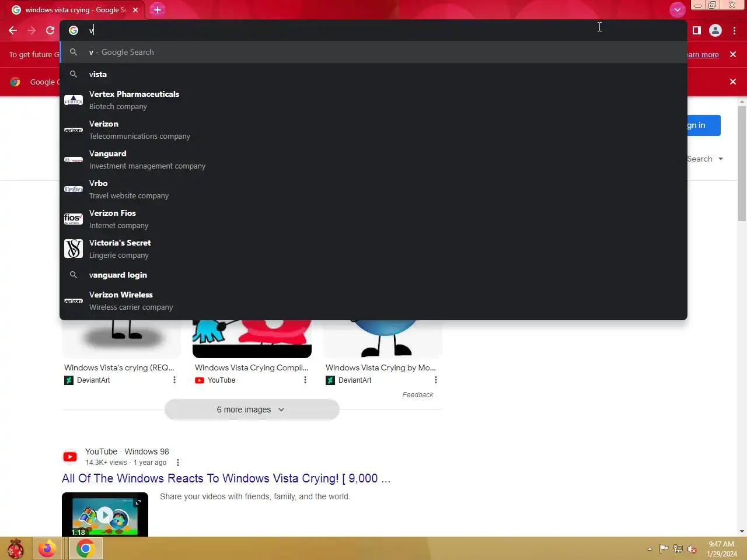
Task: Select the Verizon Fios suggestion
Action: (373, 219)
